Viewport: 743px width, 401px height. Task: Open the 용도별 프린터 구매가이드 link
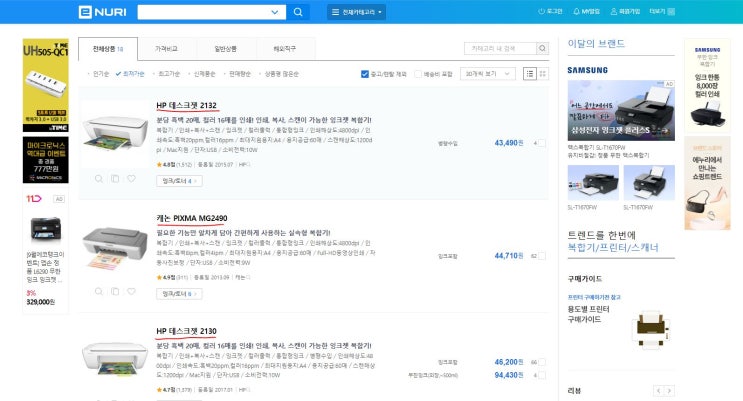(589, 314)
